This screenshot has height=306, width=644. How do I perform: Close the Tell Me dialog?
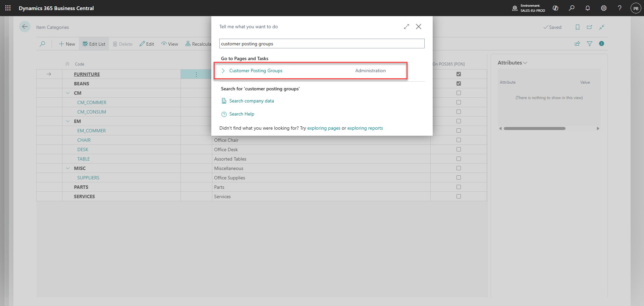coord(419,27)
